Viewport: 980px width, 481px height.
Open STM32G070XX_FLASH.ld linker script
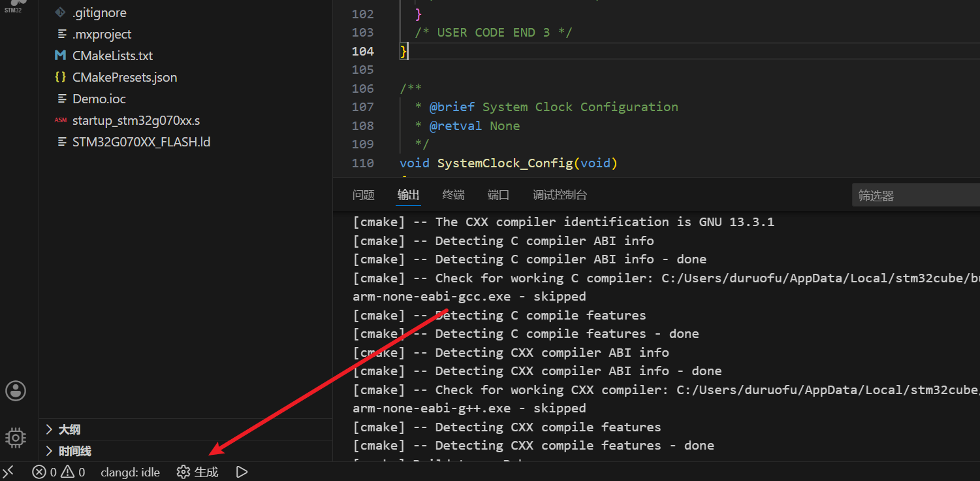[x=141, y=142]
